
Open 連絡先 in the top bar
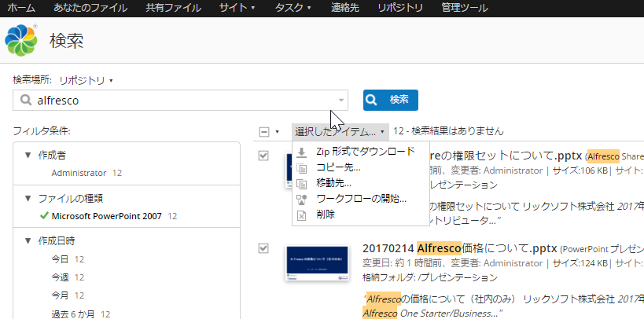tap(345, 8)
